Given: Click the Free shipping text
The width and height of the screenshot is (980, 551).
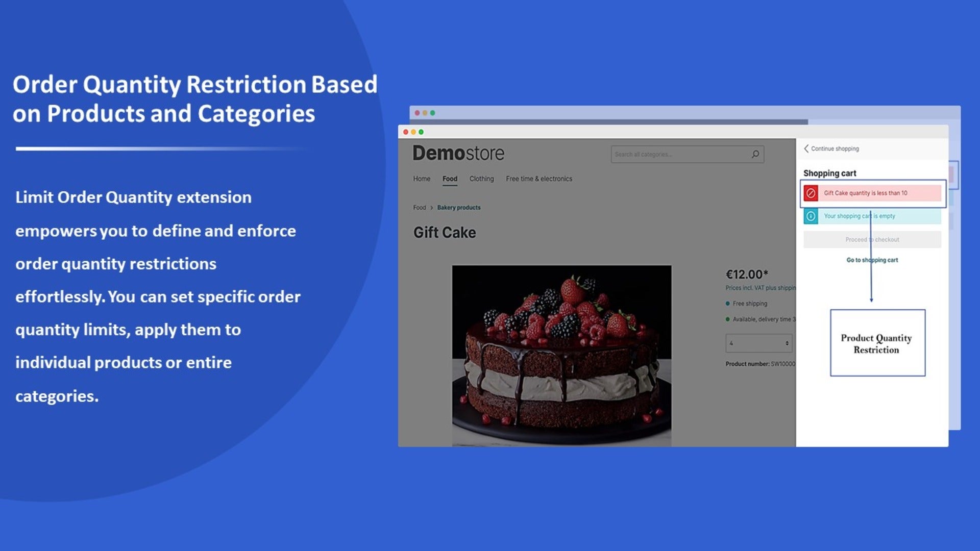Looking at the screenshot, I should pyautogui.click(x=749, y=304).
